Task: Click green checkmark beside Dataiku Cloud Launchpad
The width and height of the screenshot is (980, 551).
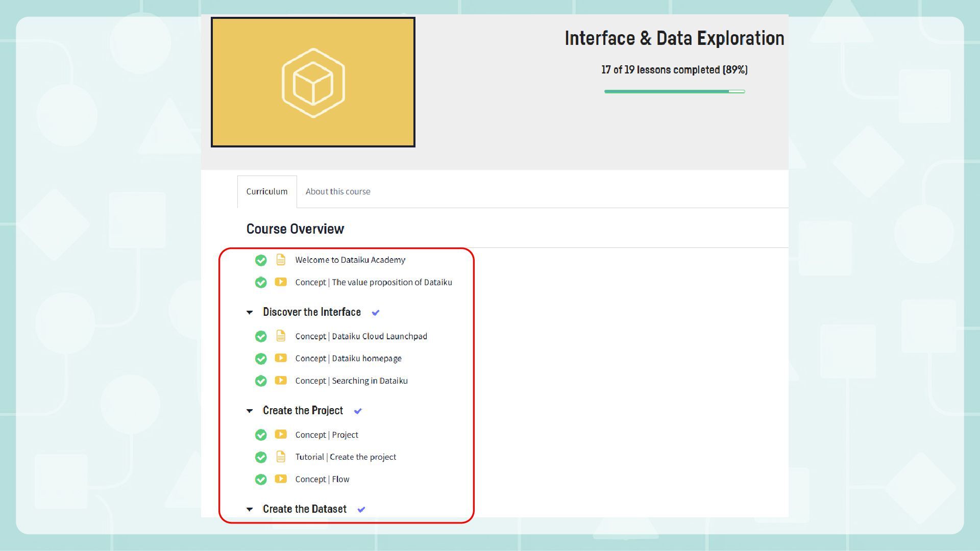Action: tap(261, 337)
